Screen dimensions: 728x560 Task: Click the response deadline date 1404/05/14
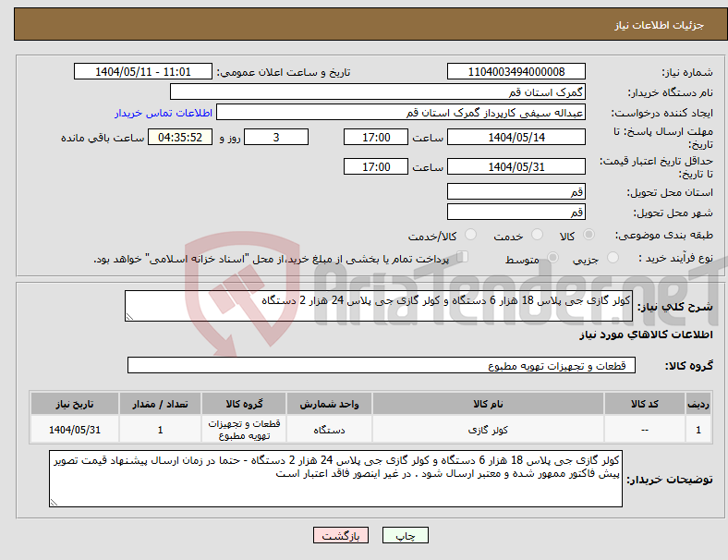pos(516,137)
